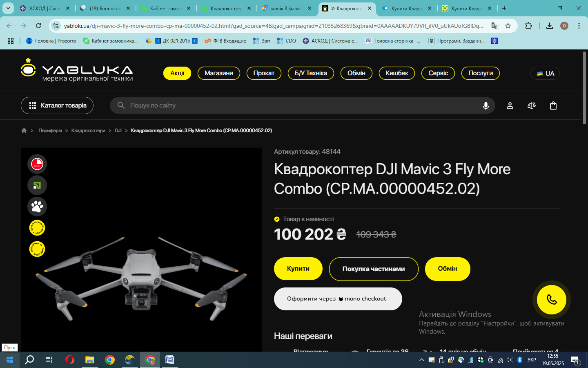The height and width of the screenshot is (368, 588).
Task: Open the Chrome downloads icon
Action: click(550, 26)
